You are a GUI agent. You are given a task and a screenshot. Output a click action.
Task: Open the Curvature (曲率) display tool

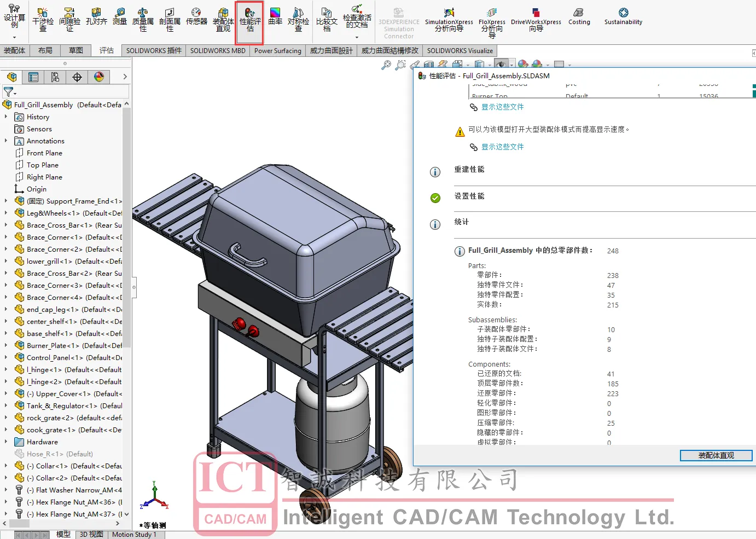pos(275,16)
